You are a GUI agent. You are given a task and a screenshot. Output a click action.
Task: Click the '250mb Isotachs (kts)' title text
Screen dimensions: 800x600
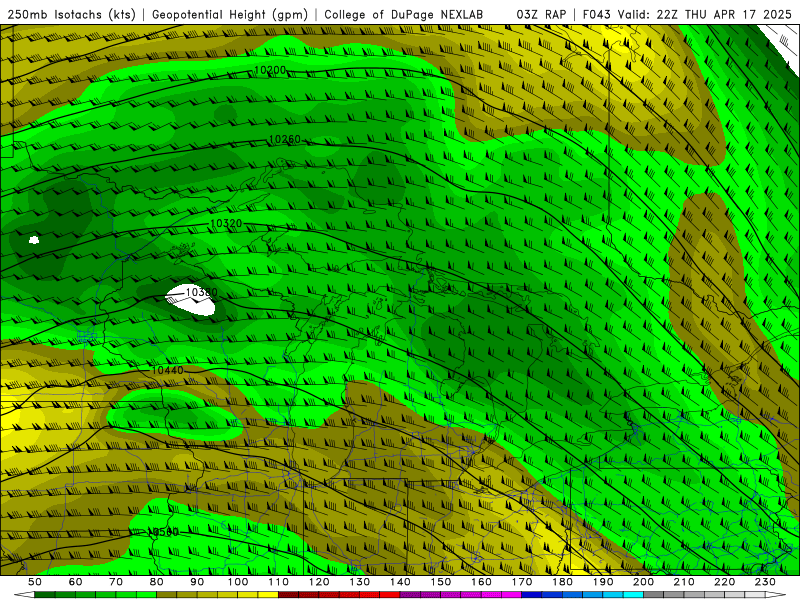[x=71, y=14]
